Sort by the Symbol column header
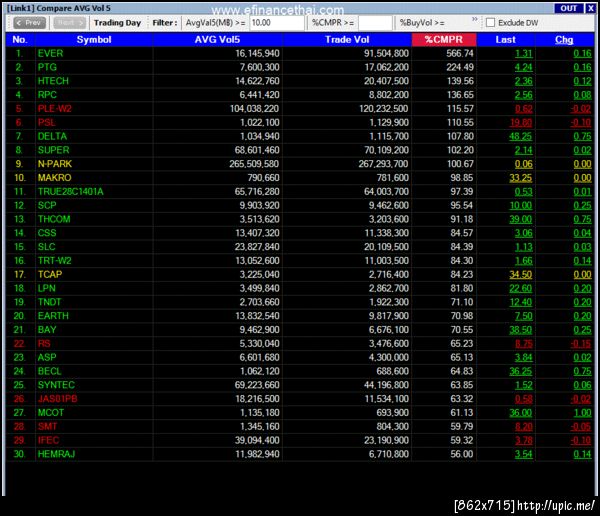The image size is (600, 516). click(94, 40)
